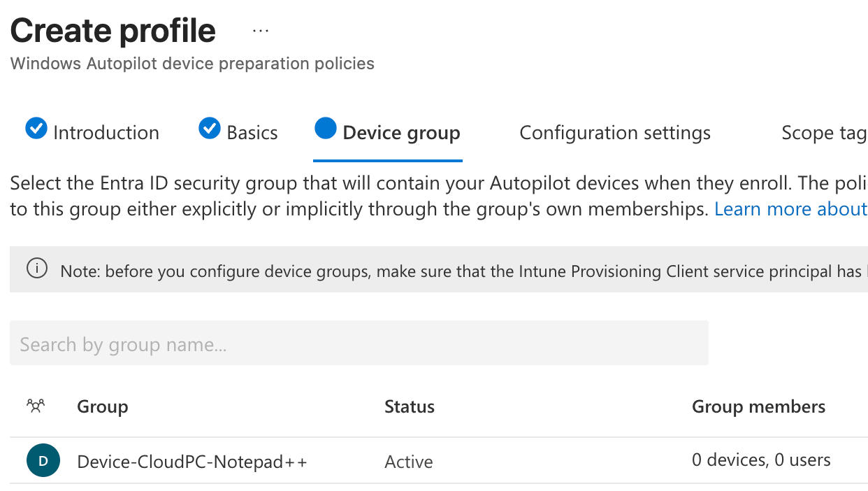Click the checkmark icon beside Introduction
Screen dimensions: 868x491
tap(36, 129)
